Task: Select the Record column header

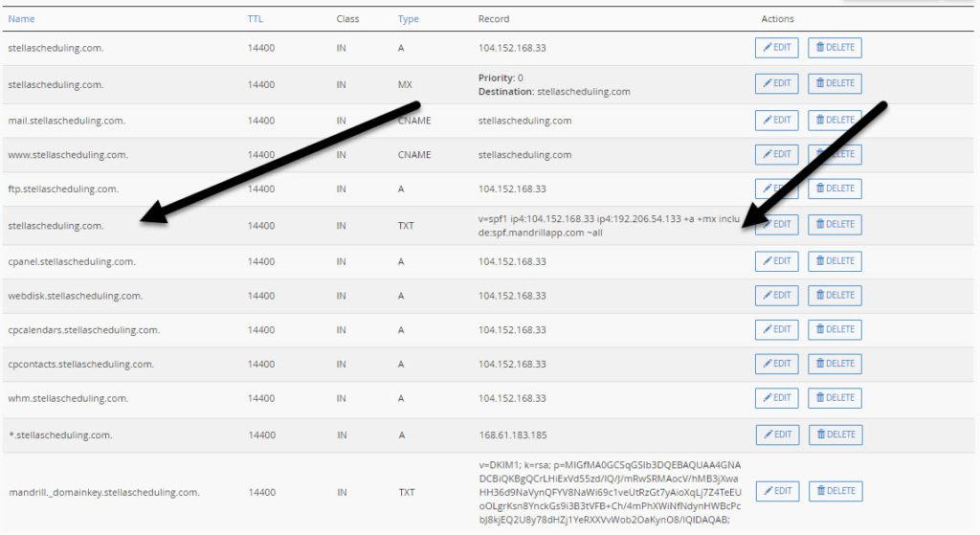Action: [494, 19]
